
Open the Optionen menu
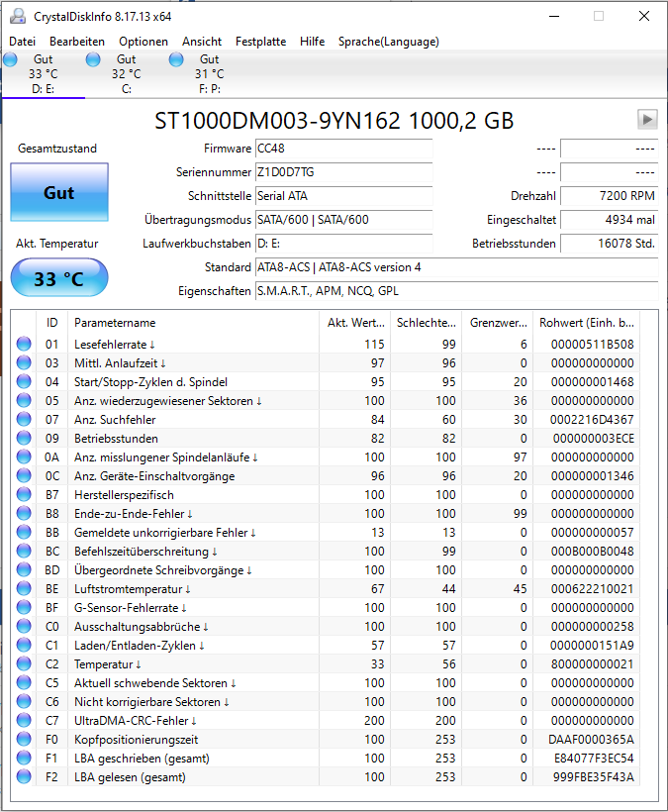tap(143, 42)
